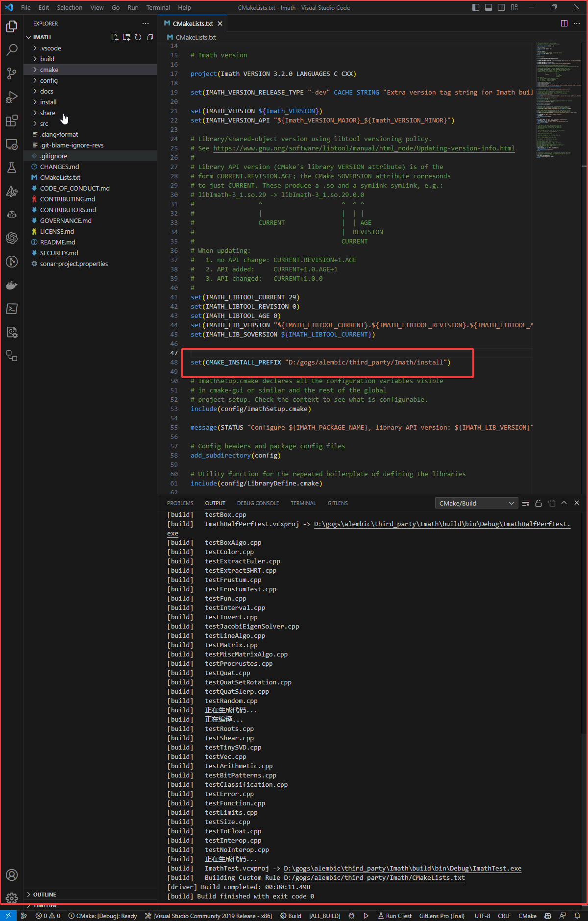Open notifications bell in status bar
This screenshot has width=588, height=921.
pyautogui.click(x=577, y=916)
